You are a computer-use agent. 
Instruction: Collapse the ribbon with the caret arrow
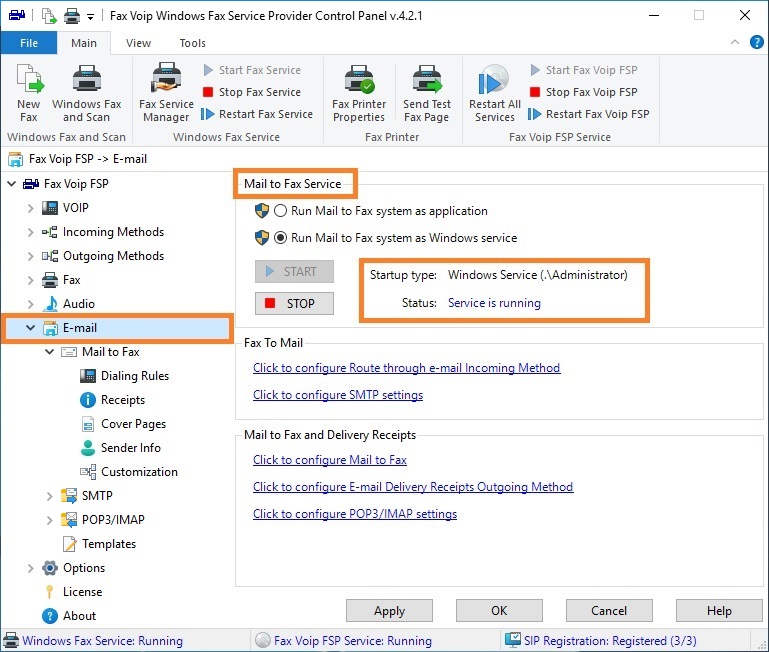735,42
